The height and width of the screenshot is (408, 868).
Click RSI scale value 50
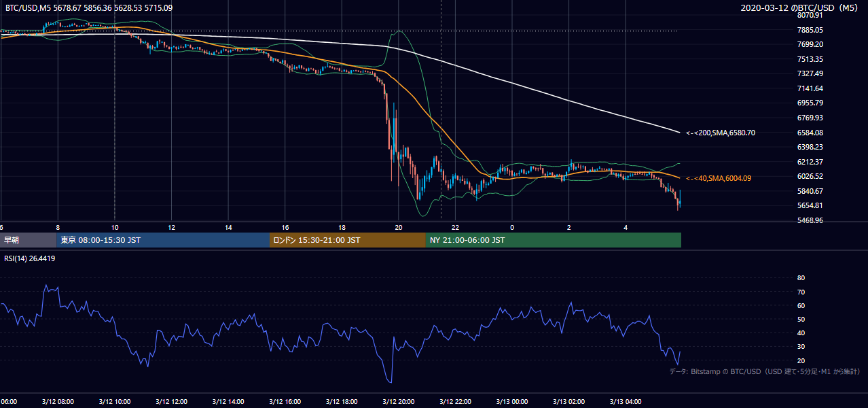point(801,319)
